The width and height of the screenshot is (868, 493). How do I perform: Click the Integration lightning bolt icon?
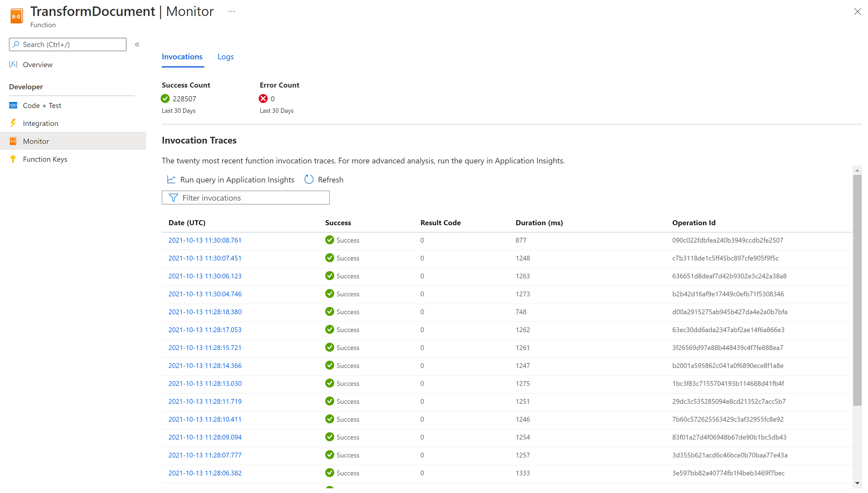point(13,123)
